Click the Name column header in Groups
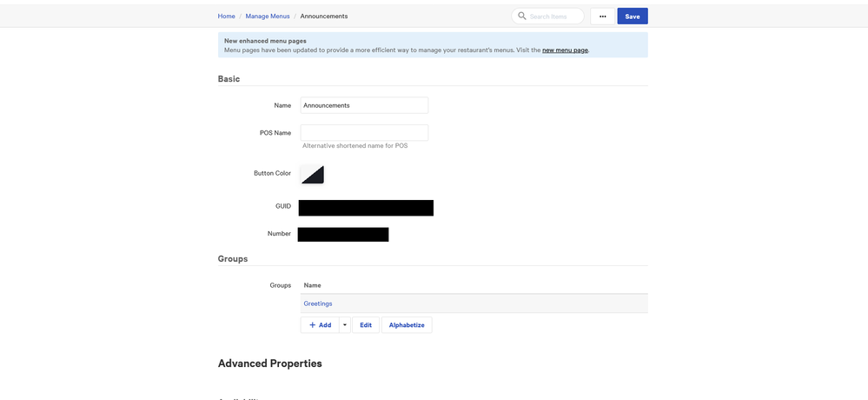Image resolution: width=868 pixels, height=400 pixels. coord(313,285)
